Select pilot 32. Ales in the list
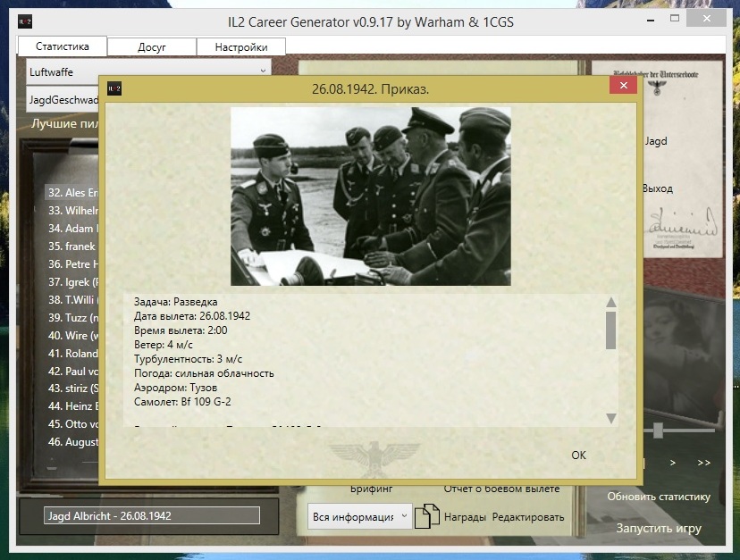Viewport: 740px width, 560px height. click(72, 193)
